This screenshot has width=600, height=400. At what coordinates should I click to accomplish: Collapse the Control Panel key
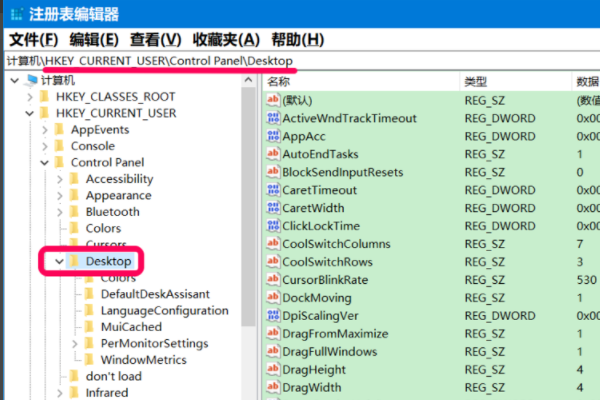(45, 163)
